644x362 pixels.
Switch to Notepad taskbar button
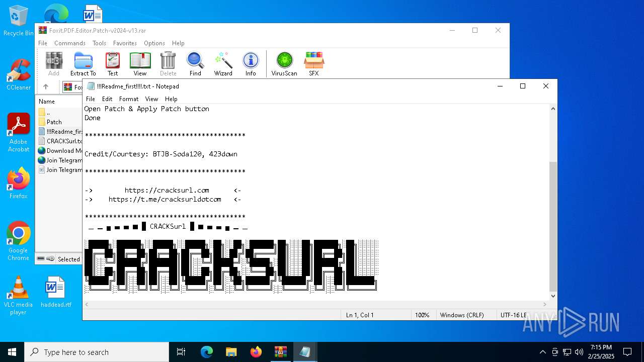[305, 352]
